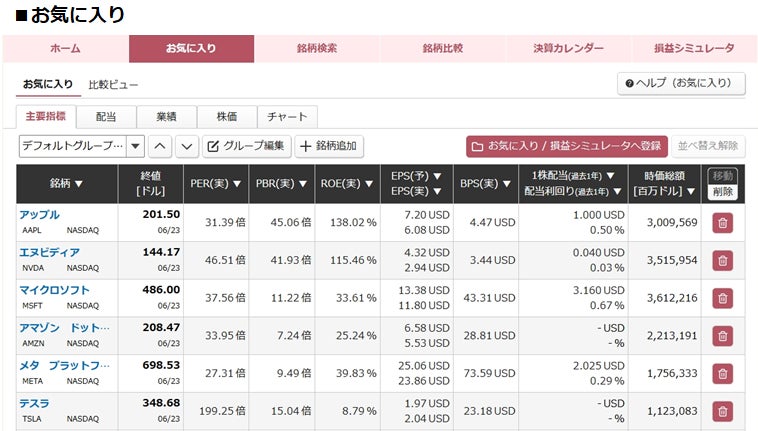Sort by 銘柄 column header arrow

click(79, 184)
